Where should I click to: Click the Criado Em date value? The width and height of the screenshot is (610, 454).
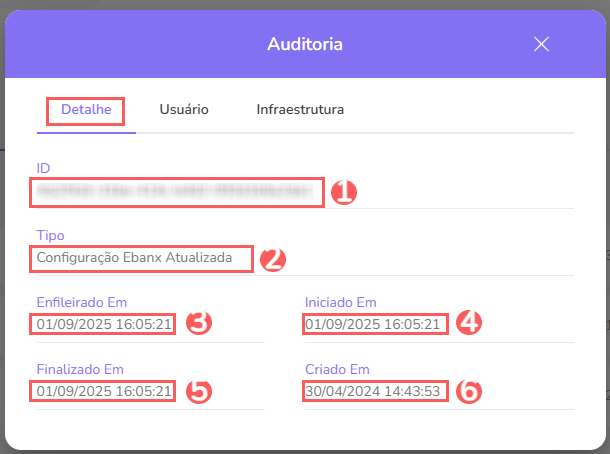375,390
